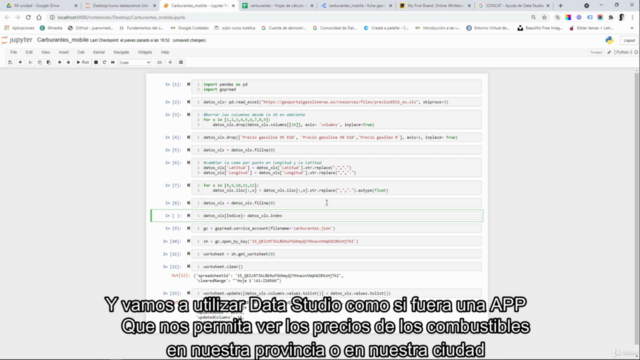Open the View menu
Screen dimensions: 640x360
tap(45, 52)
